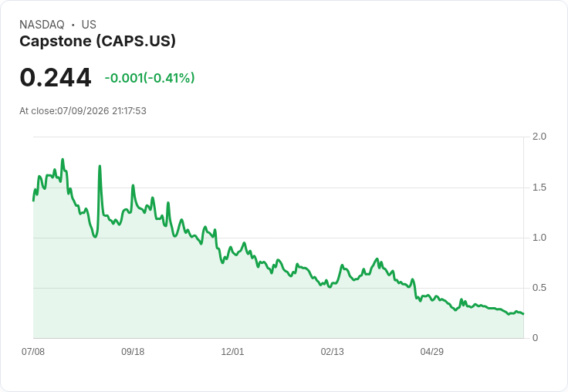The width and height of the screenshot is (568, 392).
Task: Click the 0 price axis label
Action: pyautogui.click(x=535, y=338)
